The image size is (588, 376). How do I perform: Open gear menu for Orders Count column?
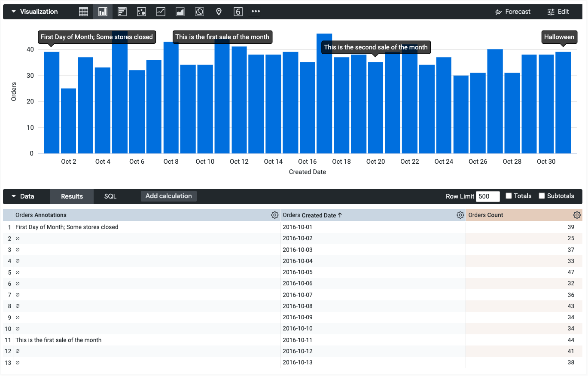click(x=577, y=215)
